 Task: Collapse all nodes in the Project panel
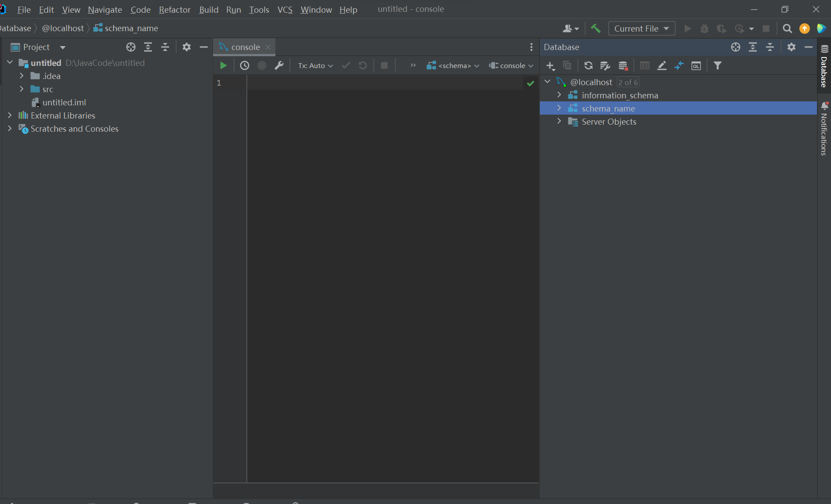tap(165, 47)
